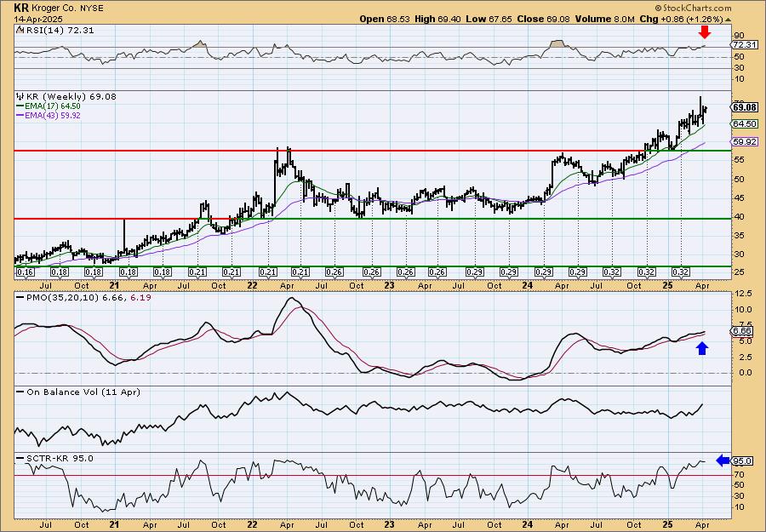Click the 90 RSI axis label

pos(739,36)
